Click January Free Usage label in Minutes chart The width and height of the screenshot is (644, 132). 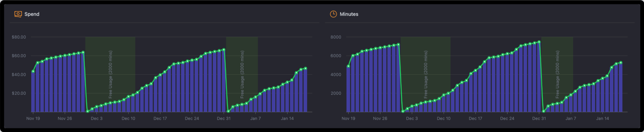click(x=557, y=74)
